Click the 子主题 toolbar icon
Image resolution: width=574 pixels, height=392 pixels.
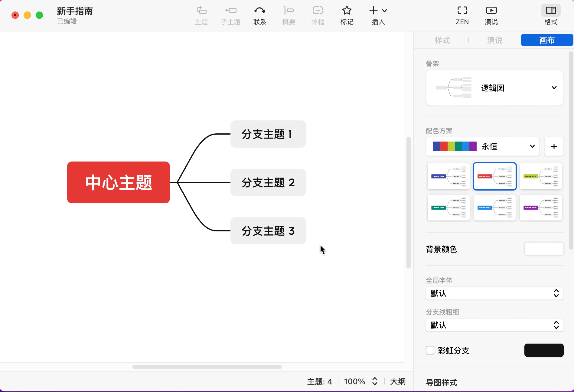[230, 15]
